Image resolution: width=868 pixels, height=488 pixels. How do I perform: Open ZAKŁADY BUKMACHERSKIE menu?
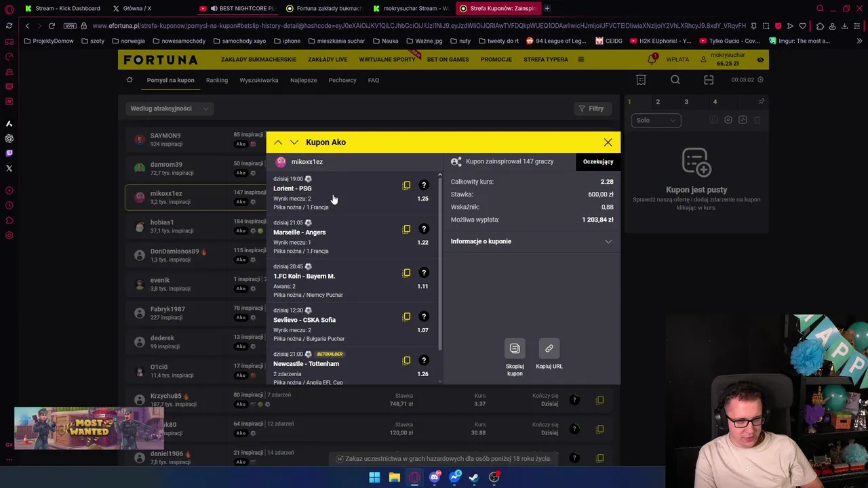click(258, 60)
